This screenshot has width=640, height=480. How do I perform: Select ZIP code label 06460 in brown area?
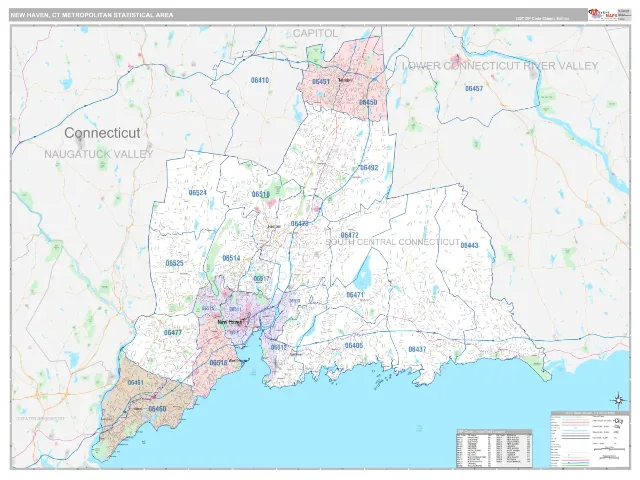pos(158,409)
